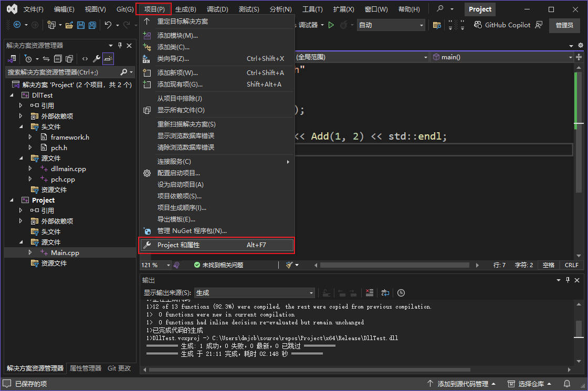Toggle timestamps with the clock icon in Output
Image resolution: width=588 pixels, height=391 pixels.
pyautogui.click(x=401, y=293)
